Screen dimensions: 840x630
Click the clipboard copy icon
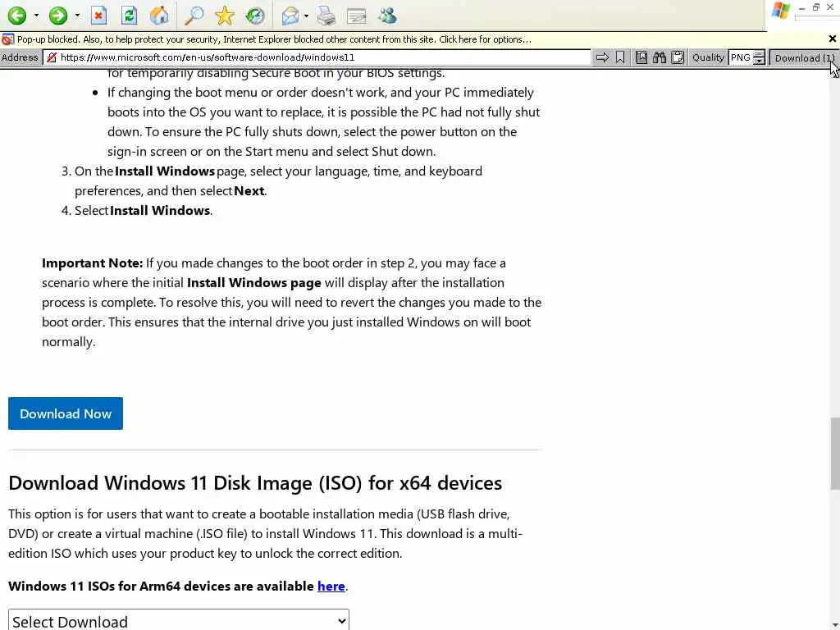click(678, 57)
